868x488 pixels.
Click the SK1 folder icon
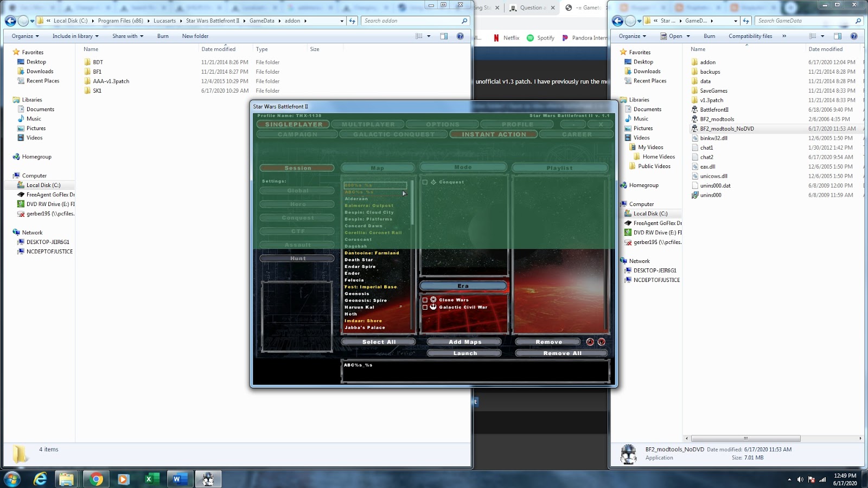pos(87,91)
